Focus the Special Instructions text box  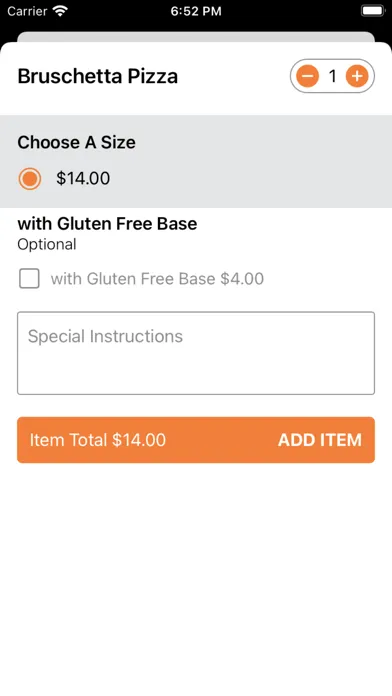coord(196,353)
